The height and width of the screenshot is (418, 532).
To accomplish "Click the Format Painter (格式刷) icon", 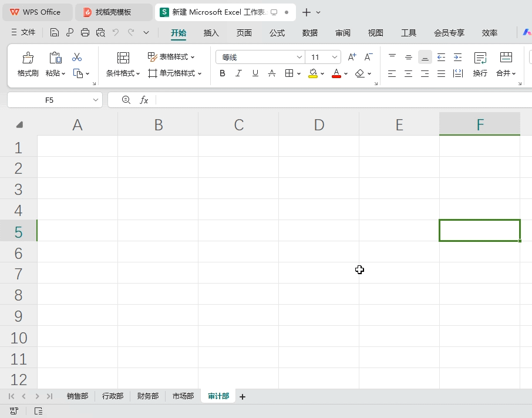I will click(28, 58).
